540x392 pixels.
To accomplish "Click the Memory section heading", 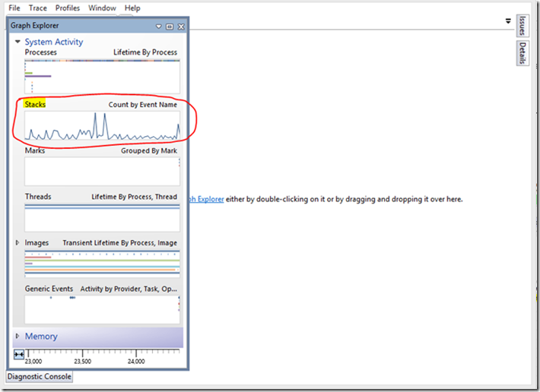I will [x=41, y=337].
